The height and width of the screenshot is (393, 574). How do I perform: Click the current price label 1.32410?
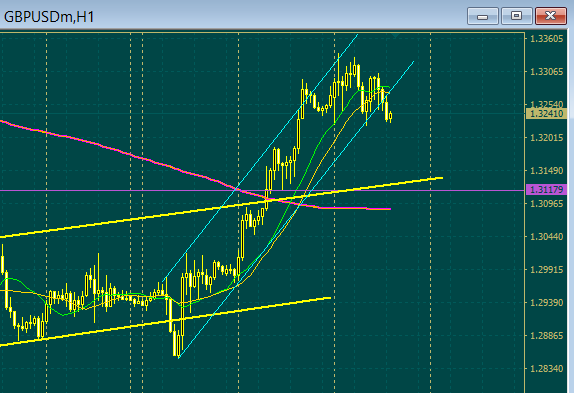pos(546,113)
